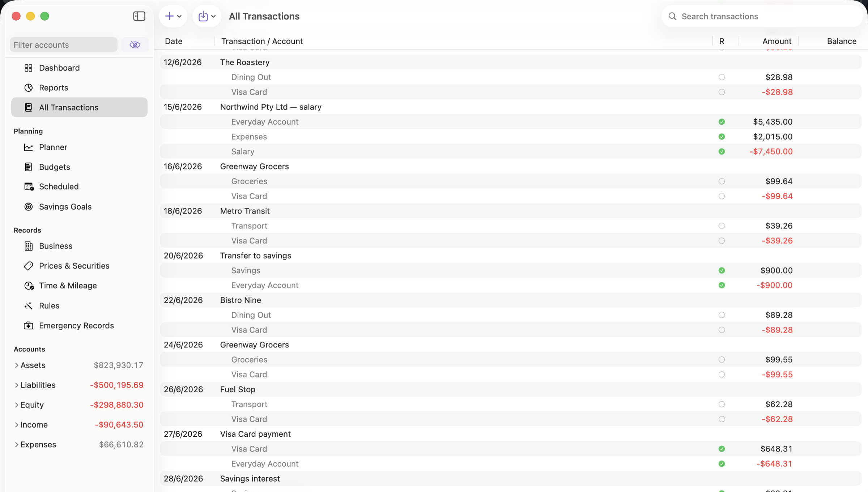This screenshot has width=868, height=492.
Task: Open the Dashboard view
Action: (x=79, y=68)
